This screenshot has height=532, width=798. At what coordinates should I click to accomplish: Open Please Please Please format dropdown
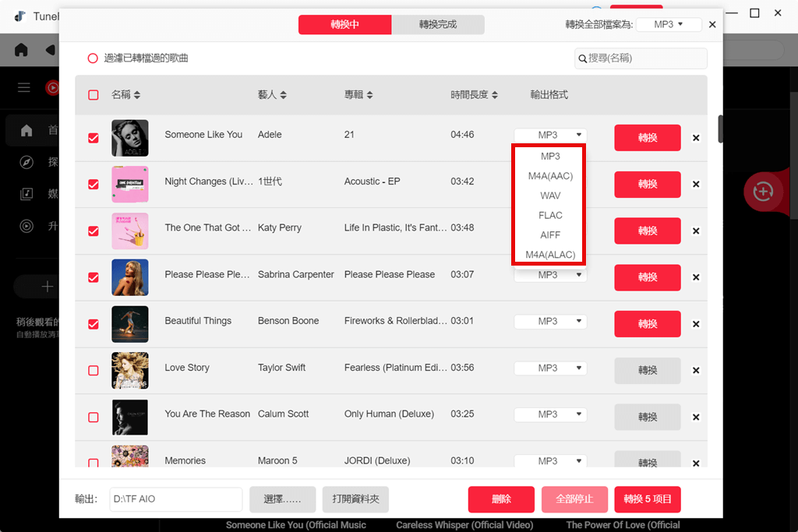[550, 275]
